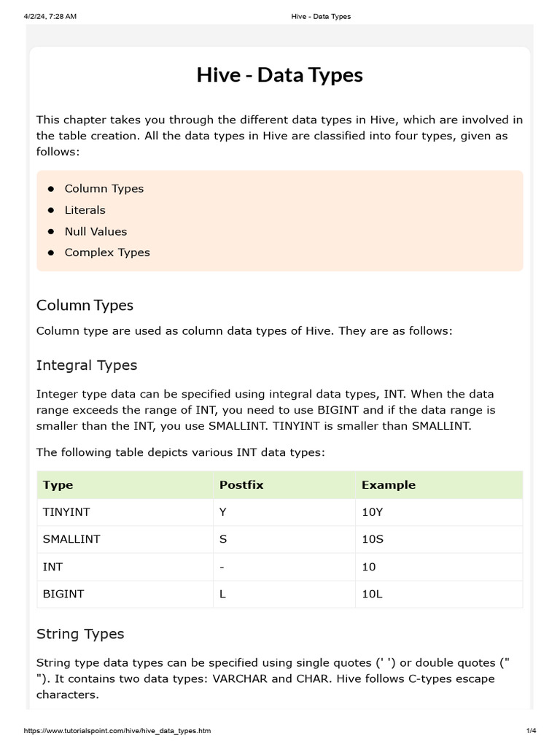Click the date and time in page header
Screen dimensions: 560x747
50,16
